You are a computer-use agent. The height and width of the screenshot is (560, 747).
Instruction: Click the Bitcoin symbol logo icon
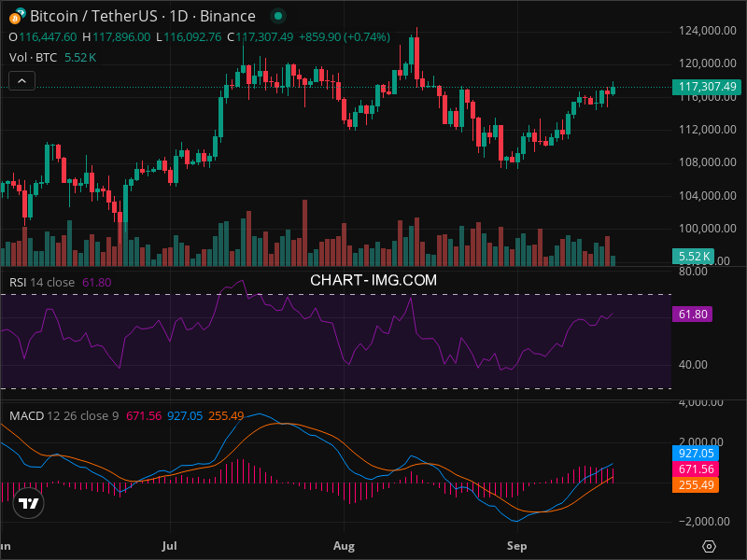coord(16,16)
